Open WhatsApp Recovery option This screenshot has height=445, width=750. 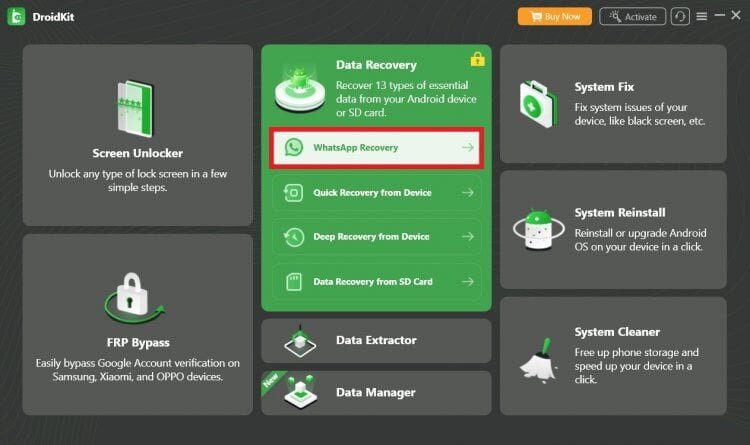point(377,148)
